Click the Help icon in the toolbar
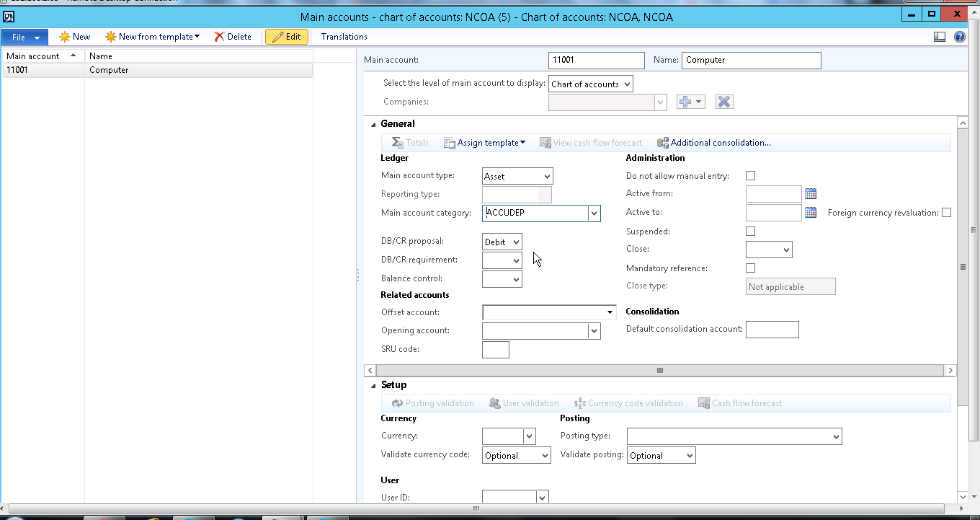Image resolution: width=980 pixels, height=520 pixels. (961, 36)
